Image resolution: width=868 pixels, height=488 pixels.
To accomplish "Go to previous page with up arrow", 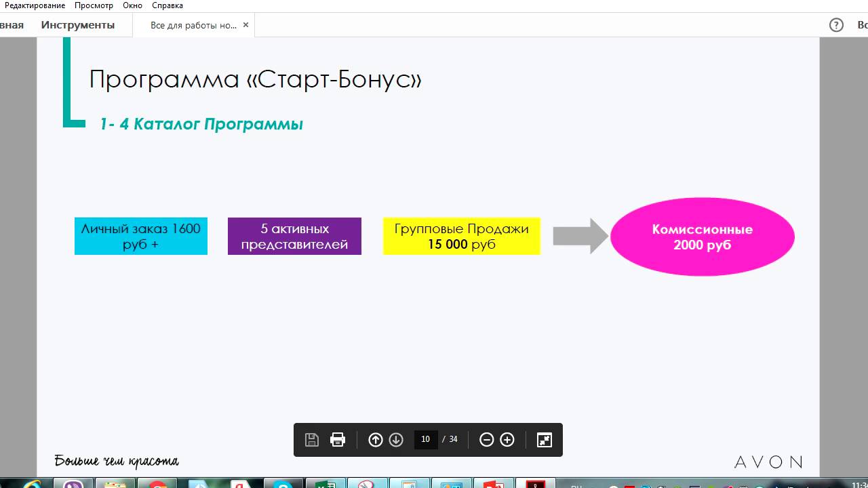I will [x=376, y=440].
